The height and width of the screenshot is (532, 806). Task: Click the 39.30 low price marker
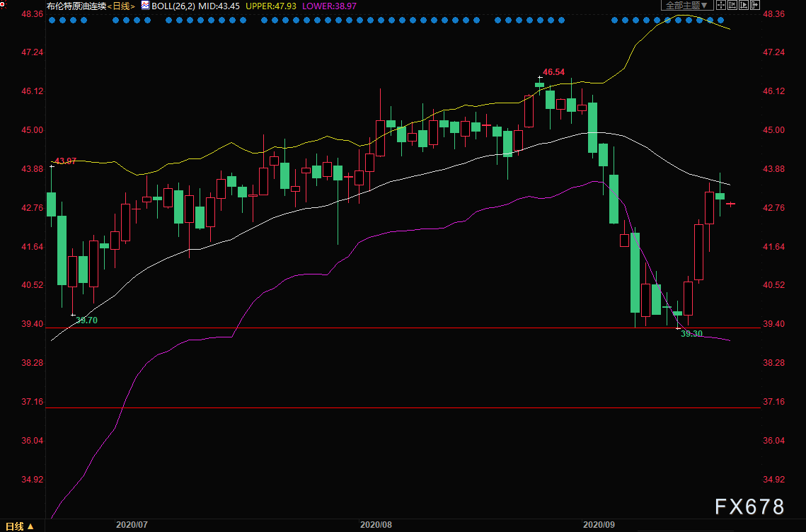point(691,334)
